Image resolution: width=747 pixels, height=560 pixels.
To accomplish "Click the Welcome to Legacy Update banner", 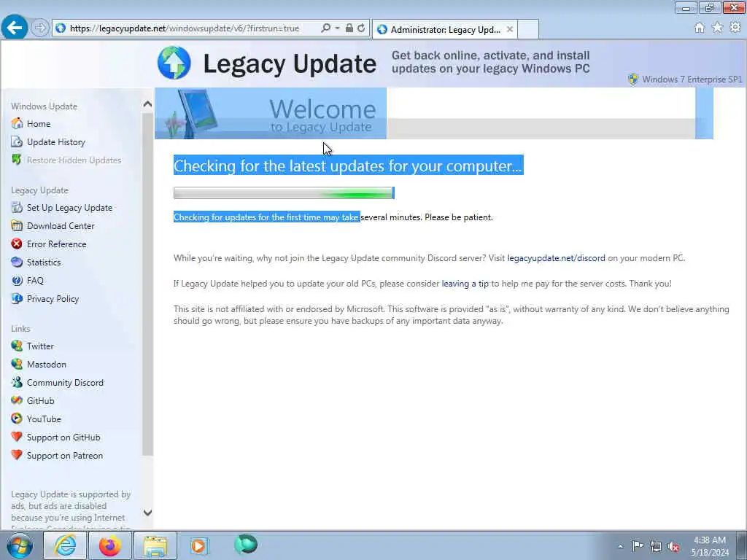I will tap(271, 113).
